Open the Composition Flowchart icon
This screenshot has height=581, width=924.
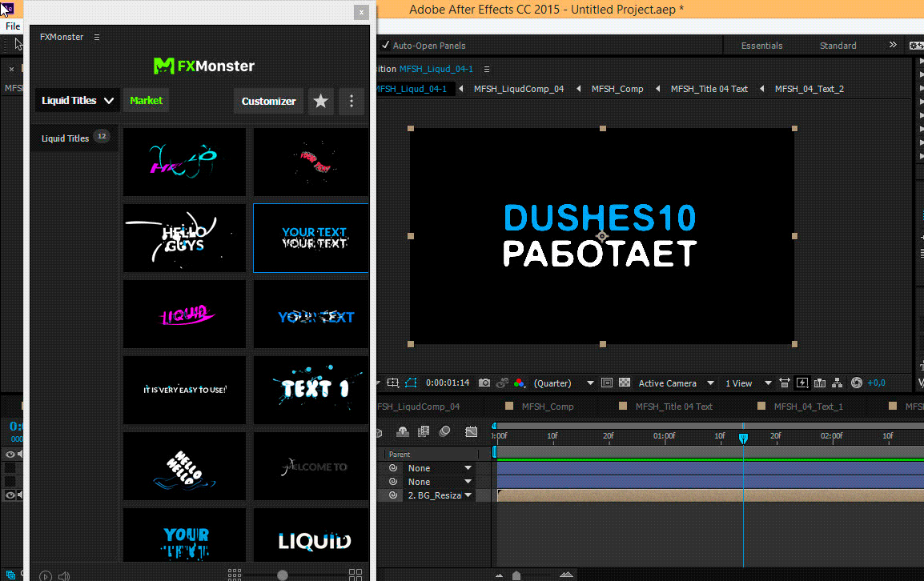(838, 383)
